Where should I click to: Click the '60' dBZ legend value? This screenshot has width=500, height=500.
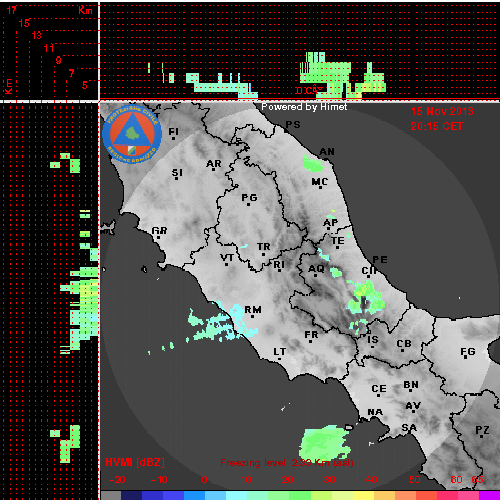456,480
